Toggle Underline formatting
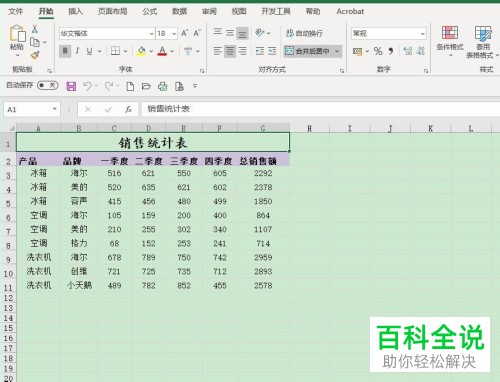This screenshot has width=500, height=382. point(89,51)
